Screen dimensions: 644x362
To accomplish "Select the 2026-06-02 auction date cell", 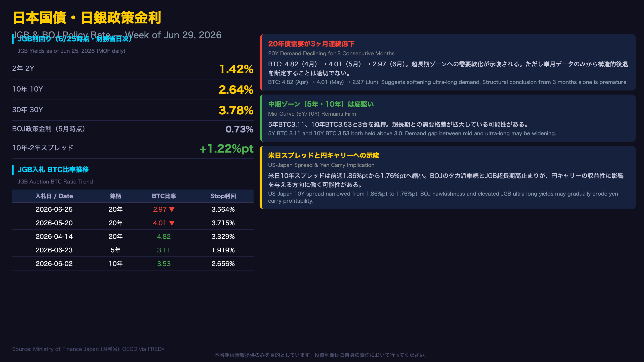I will click(54, 264).
